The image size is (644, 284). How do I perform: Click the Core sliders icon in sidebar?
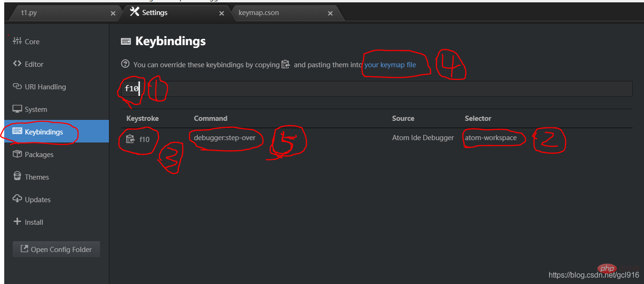[x=17, y=41]
